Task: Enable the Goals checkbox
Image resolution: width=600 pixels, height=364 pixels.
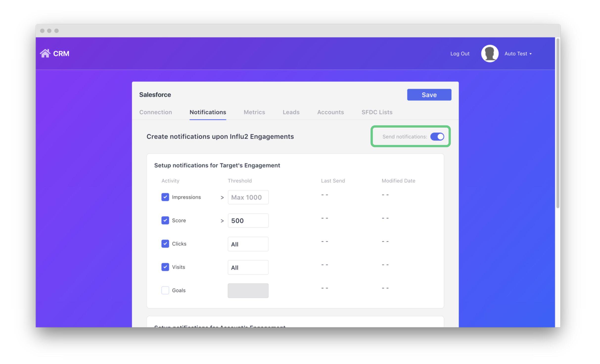Action: click(x=165, y=290)
